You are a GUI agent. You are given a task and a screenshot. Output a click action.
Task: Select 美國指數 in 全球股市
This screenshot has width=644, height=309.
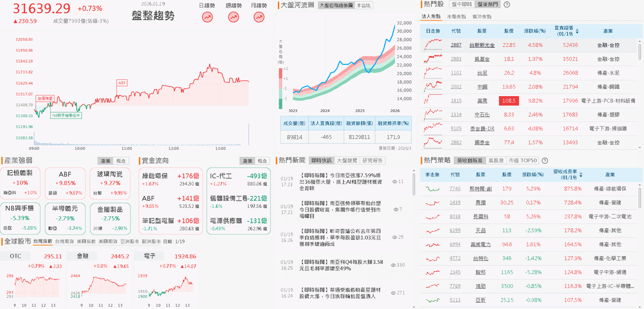pyautogui.click(x=86, y=242)
